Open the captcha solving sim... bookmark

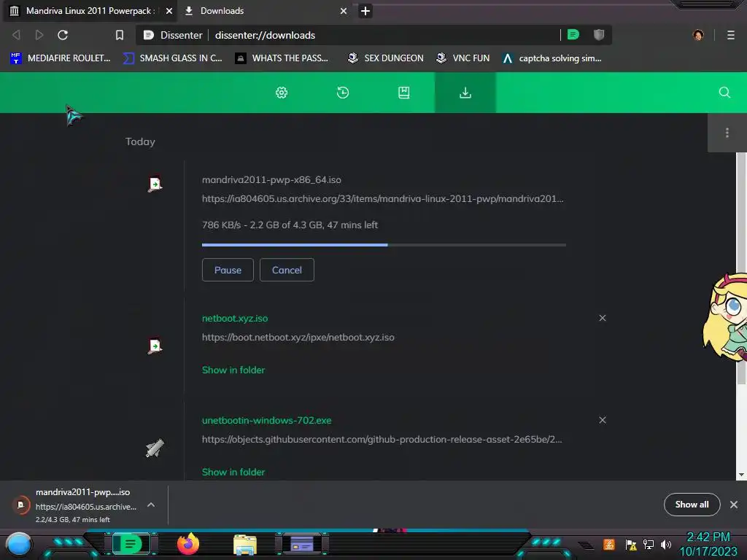pos(552,58)
